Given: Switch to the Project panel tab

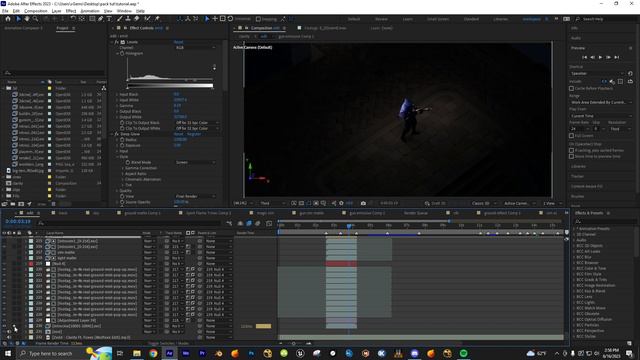Looking at the screenshot, I should pos(62,28).
